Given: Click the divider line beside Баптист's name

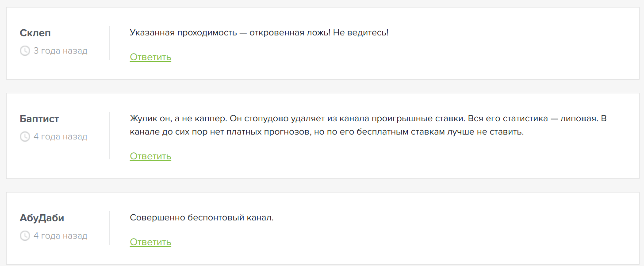Looking at the screenshot, I should coord(110,136).
